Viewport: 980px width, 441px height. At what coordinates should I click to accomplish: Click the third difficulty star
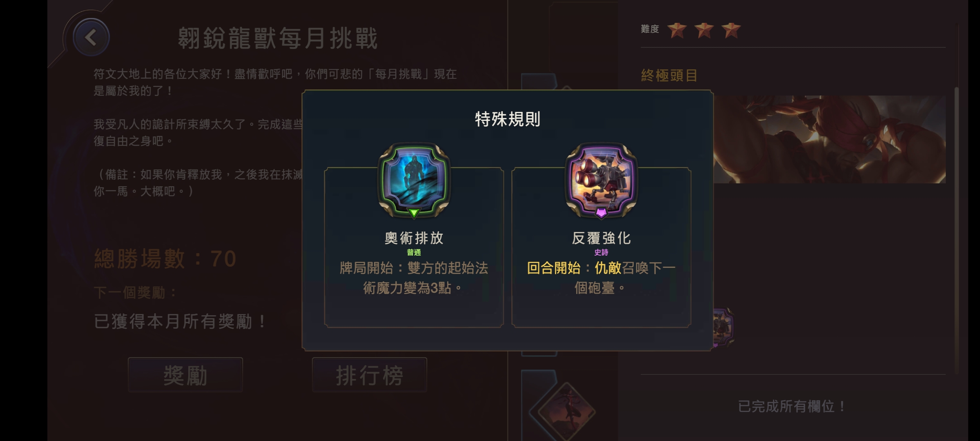point(731,30)
